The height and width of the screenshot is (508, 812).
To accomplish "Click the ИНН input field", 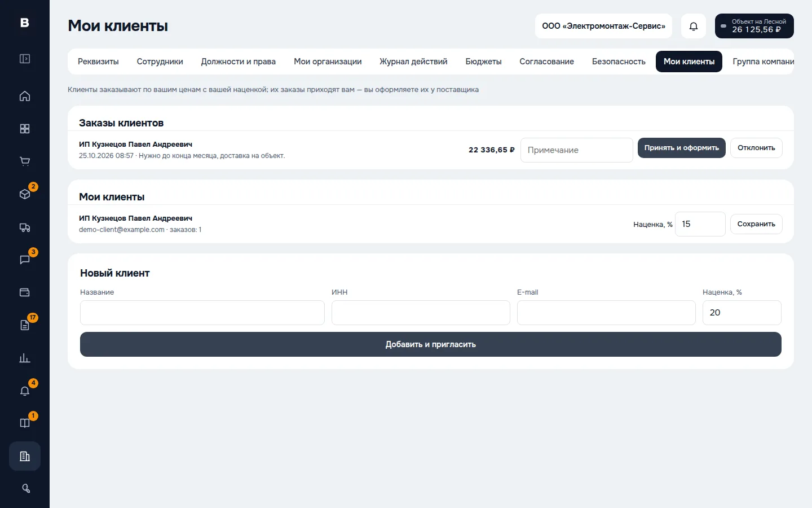I will tap(421, 313).
